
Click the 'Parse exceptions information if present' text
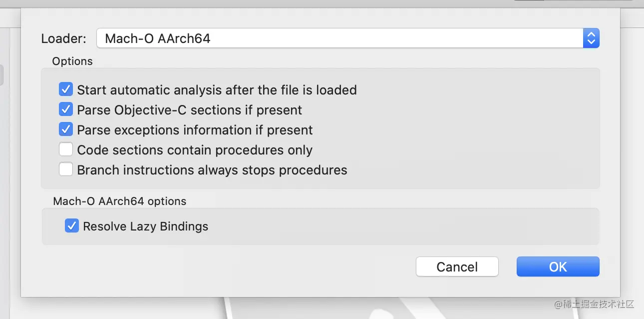coord(195,130)
